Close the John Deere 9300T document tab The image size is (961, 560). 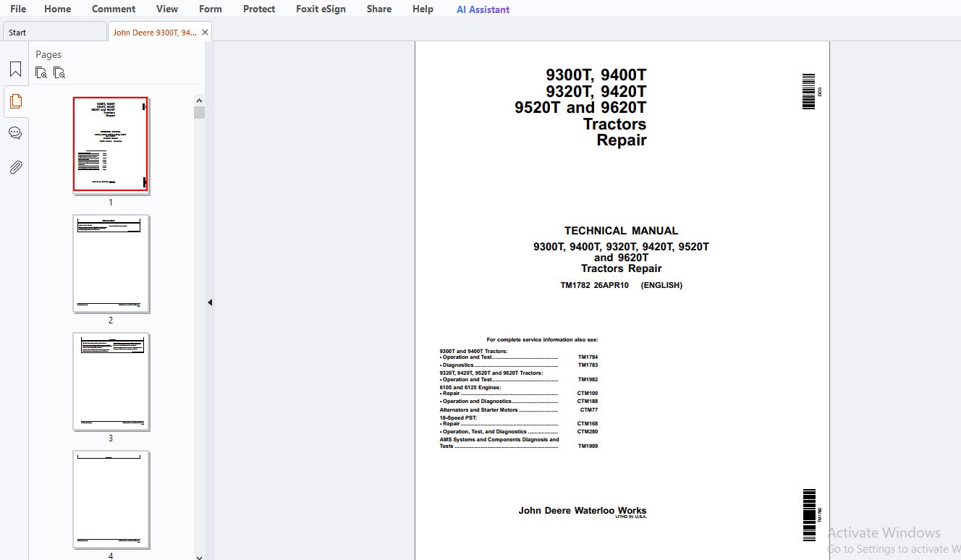click(205, 33)
